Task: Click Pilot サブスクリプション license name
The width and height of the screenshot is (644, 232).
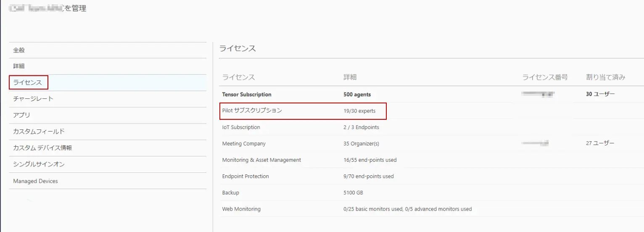Action: tap(252, 111)
